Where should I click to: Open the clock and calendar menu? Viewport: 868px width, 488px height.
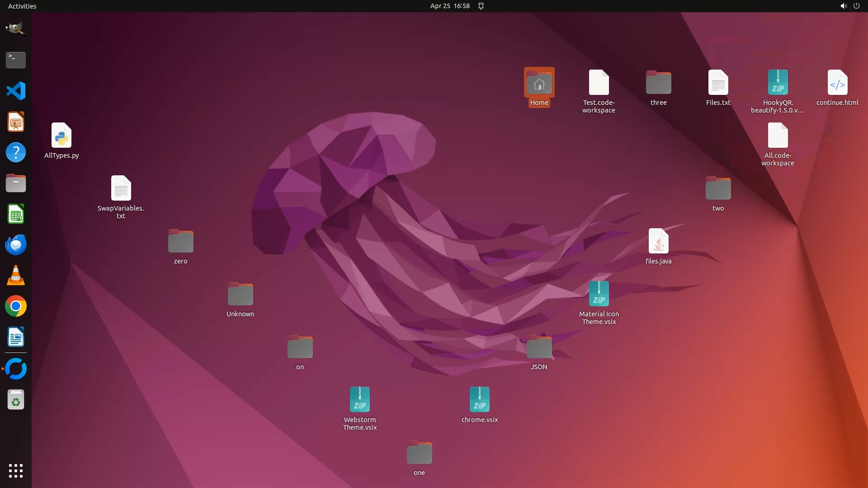(449, 6)
